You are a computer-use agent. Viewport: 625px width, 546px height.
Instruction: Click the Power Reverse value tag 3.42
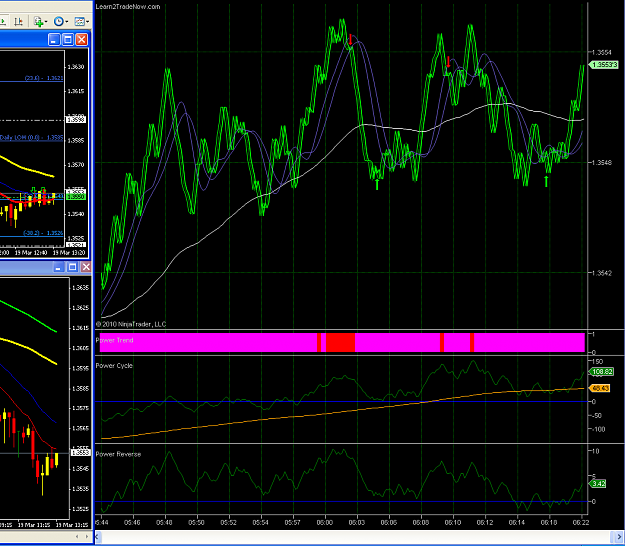[598, 484]
